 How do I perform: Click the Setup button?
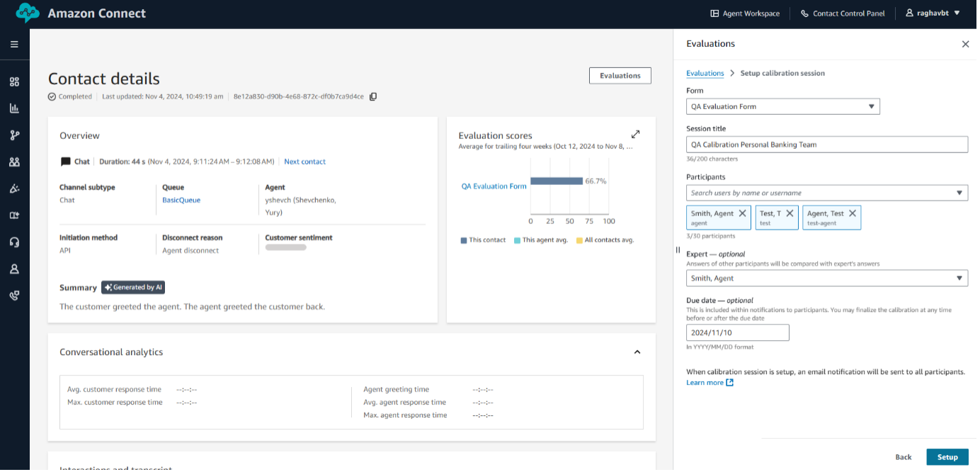click(x=947, y=457)
